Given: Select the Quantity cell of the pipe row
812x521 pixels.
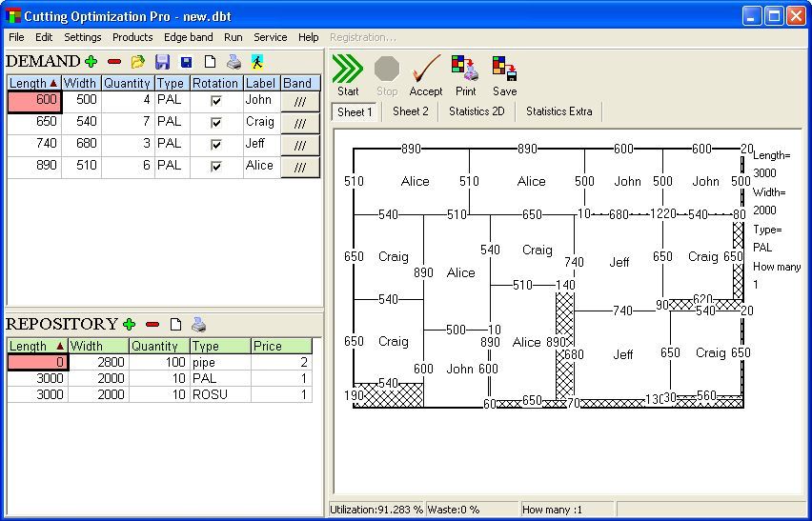Looking at the screenshot, I should [159, 363].
